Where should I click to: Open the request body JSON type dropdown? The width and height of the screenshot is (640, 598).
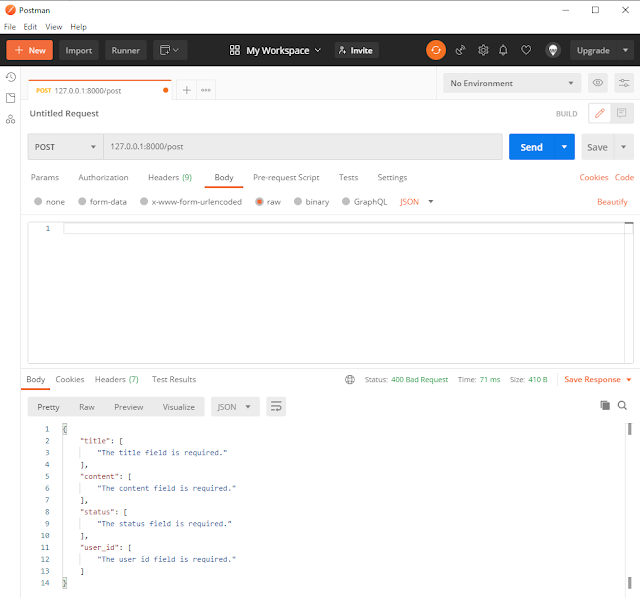tap(416, 202)
